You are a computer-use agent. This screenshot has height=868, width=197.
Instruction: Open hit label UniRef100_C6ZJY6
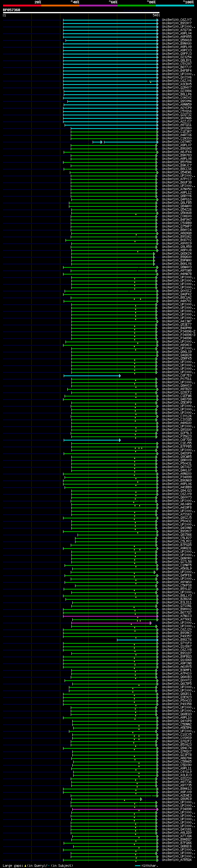point(176,81)
